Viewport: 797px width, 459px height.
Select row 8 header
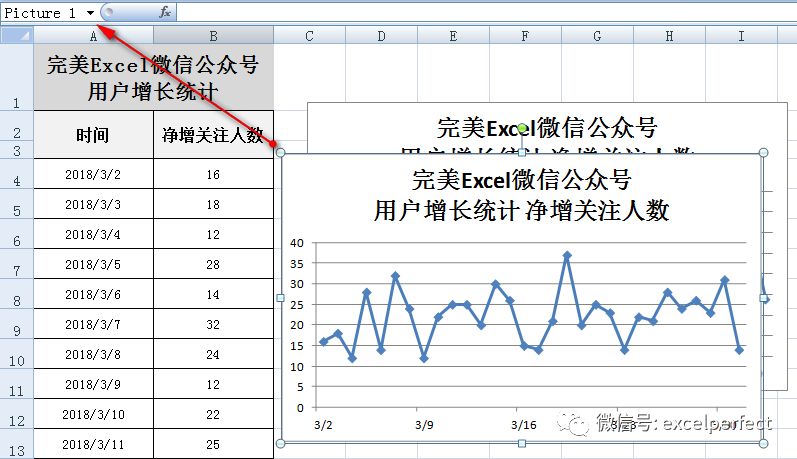coord(17,294)
